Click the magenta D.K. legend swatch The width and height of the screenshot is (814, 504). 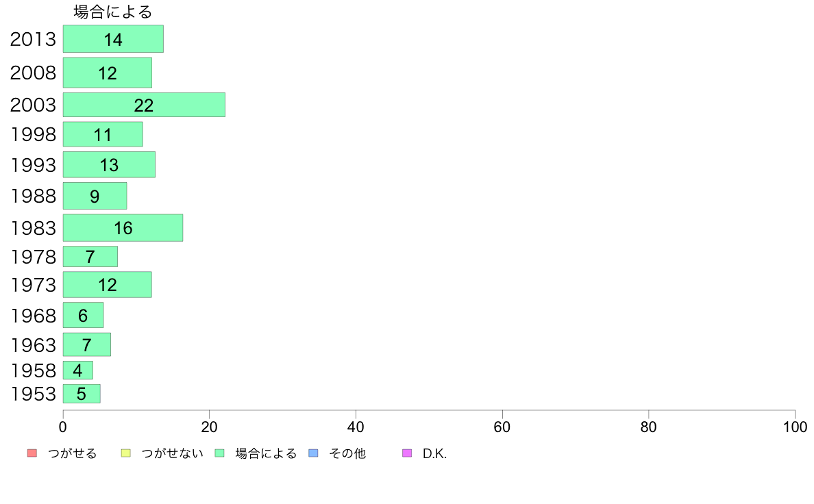pos(407,453)
